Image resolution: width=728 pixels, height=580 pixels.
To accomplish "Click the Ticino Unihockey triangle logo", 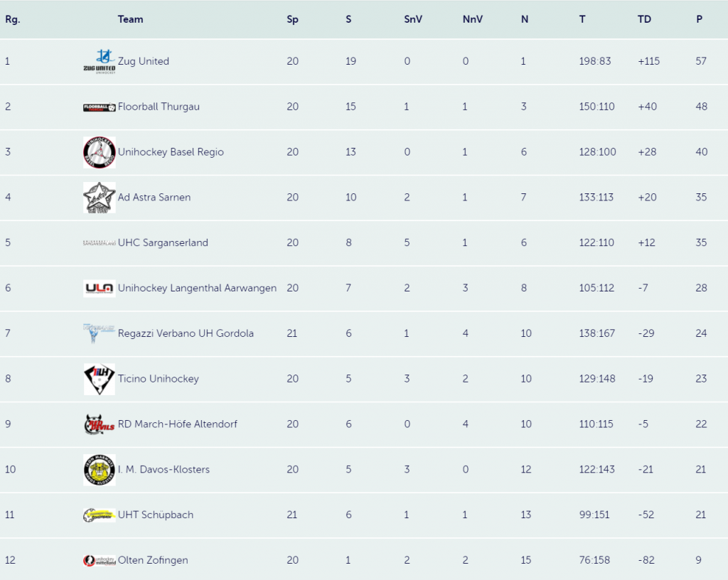I will [100, 379].
